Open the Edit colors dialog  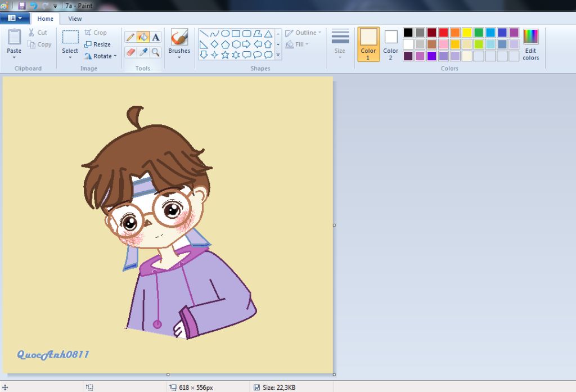pos(531,44)
